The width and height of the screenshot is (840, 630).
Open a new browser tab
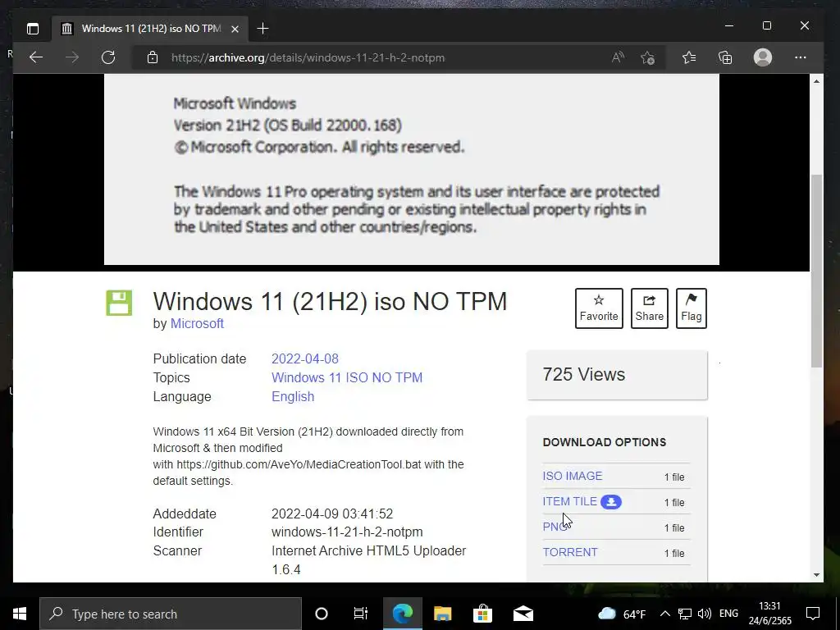262,29
